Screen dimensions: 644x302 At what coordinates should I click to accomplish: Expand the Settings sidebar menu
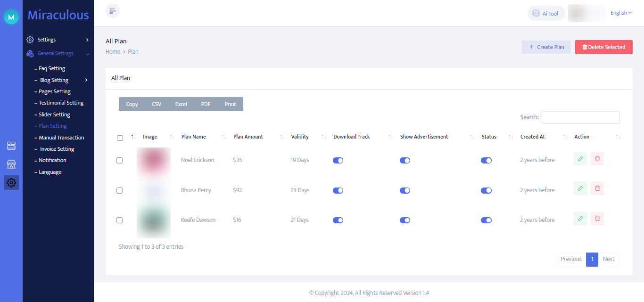pos(58,40)
